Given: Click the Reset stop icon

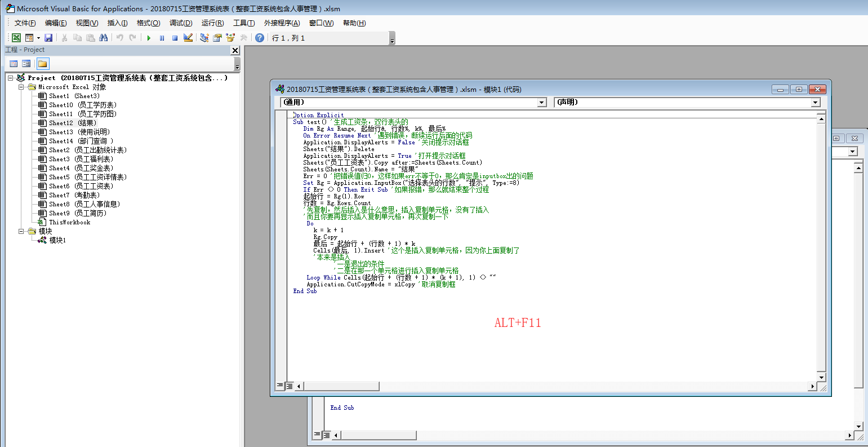Looking at the screenshot, I should point(175,38).
